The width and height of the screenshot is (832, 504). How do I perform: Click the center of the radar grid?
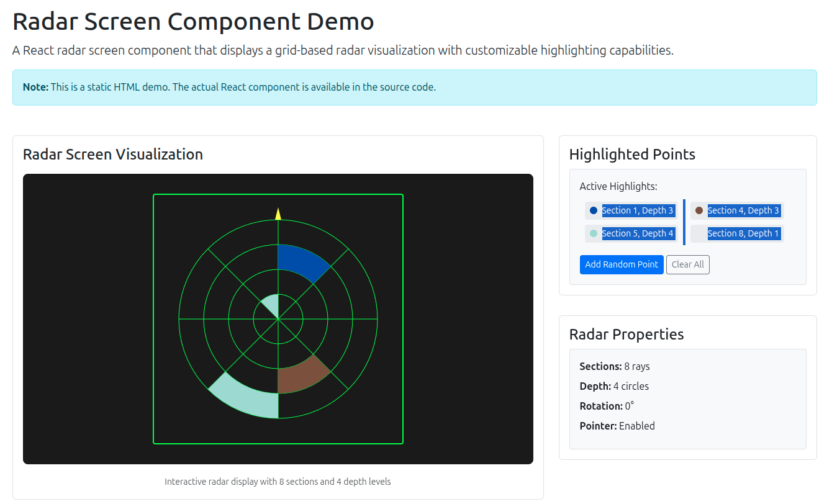click(x=278, y=320)
